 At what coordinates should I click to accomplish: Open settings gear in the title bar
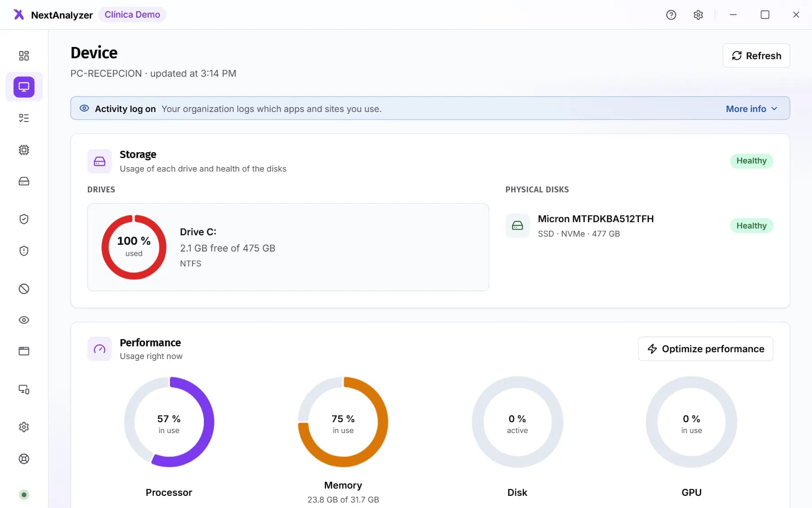[x=698, y=15]
